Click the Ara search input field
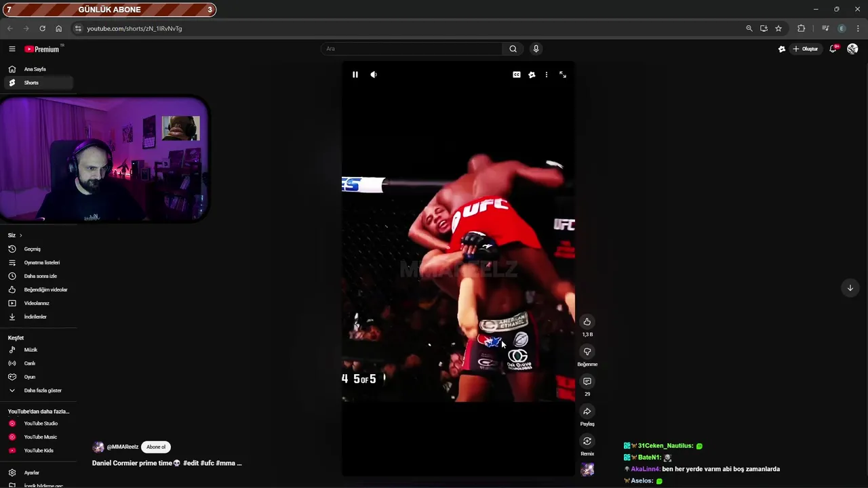The width and height of the screenshot is (868, 488). coord(412,49)
